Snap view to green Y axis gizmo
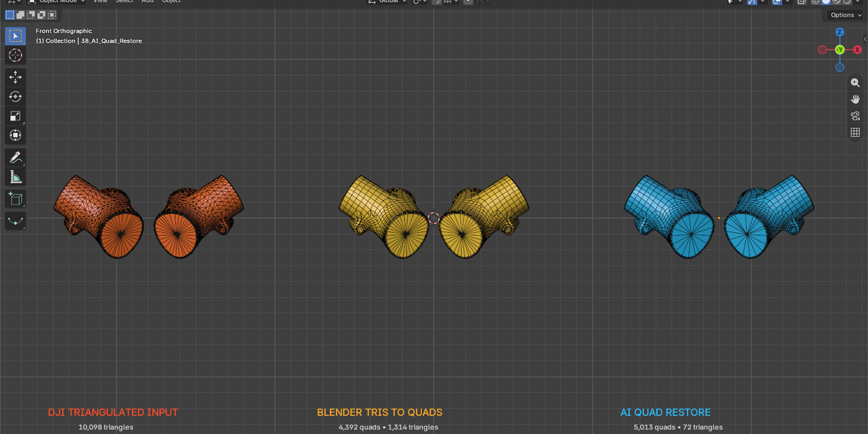Viewport: 868px width, 434px height. 840,50
